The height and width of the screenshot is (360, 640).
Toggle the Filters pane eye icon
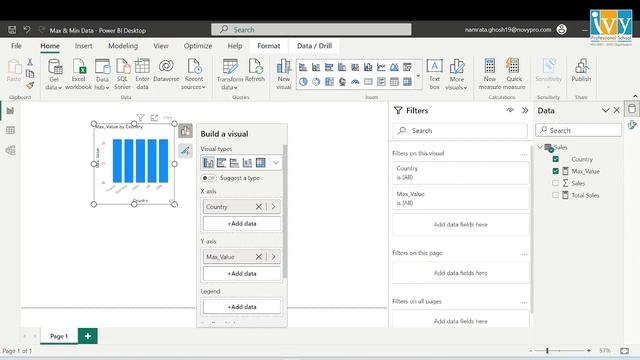[x=510, y=110]
